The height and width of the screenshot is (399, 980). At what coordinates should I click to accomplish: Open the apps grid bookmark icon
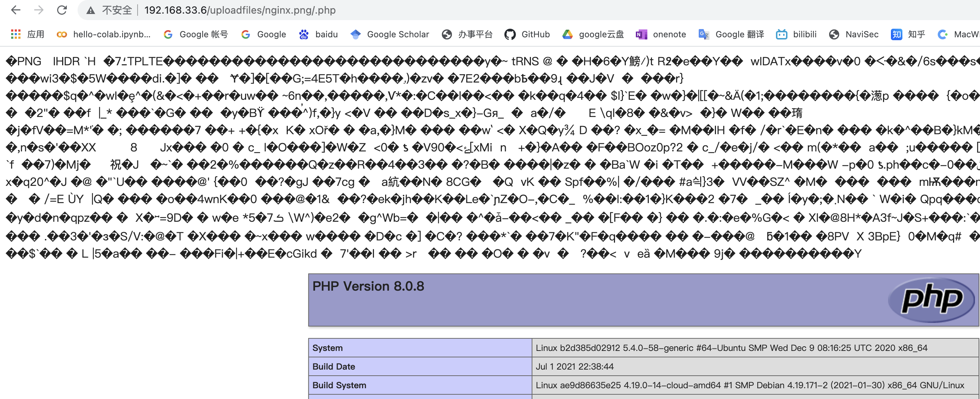click(15, 34)
